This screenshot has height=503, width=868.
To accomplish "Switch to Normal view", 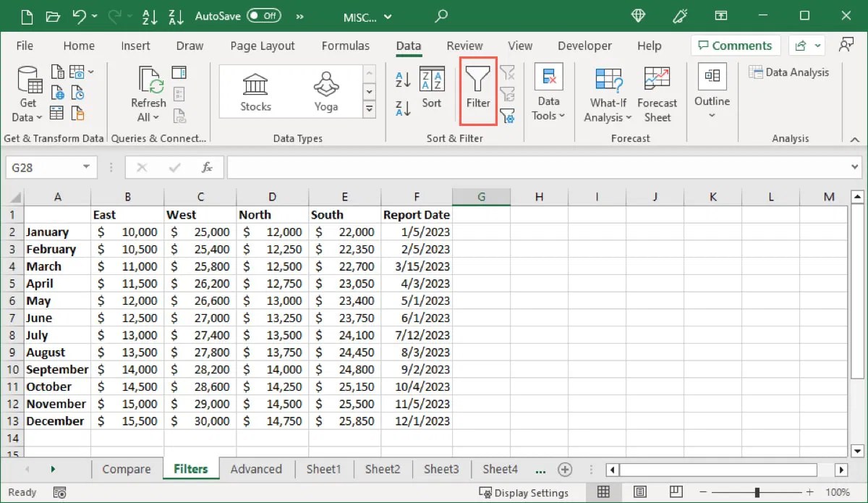I will [x=603, y=492].
